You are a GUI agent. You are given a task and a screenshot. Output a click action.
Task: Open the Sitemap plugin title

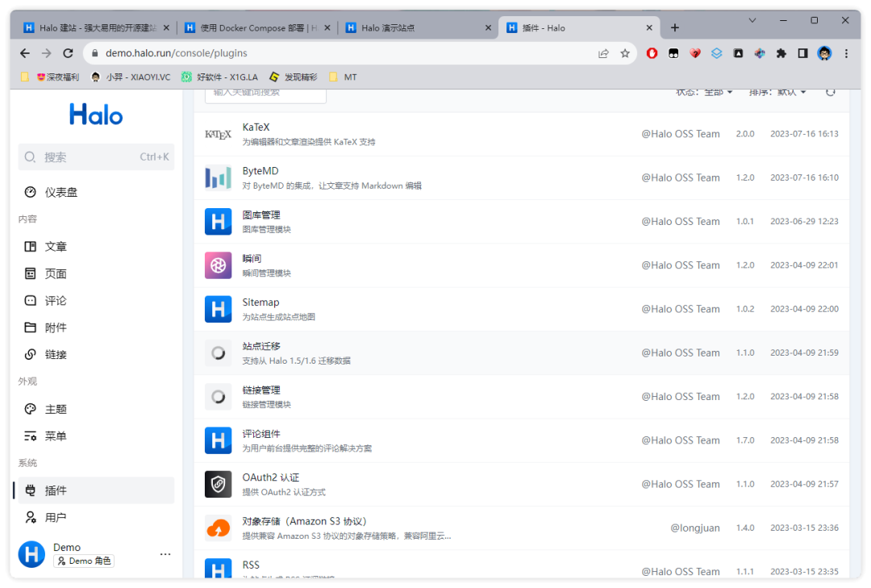(x=260, y=302)
